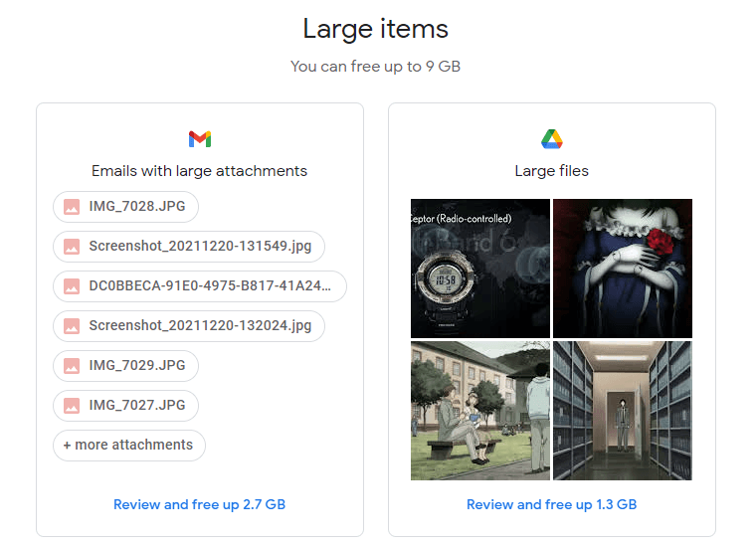
Task: Click image icon beside IMG_7029.JPG
Action: (72, 366)
